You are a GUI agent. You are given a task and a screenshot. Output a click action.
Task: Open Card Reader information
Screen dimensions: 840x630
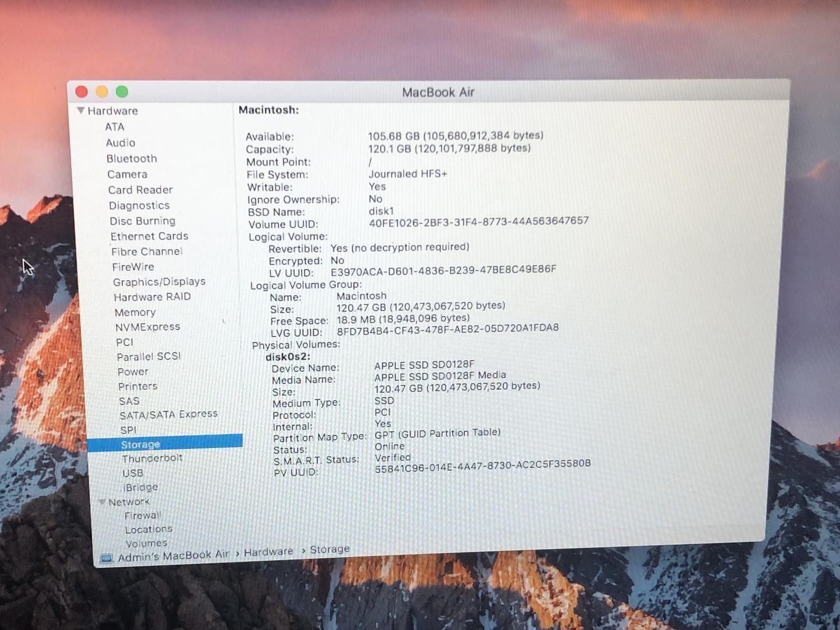(x=140, y=190)
